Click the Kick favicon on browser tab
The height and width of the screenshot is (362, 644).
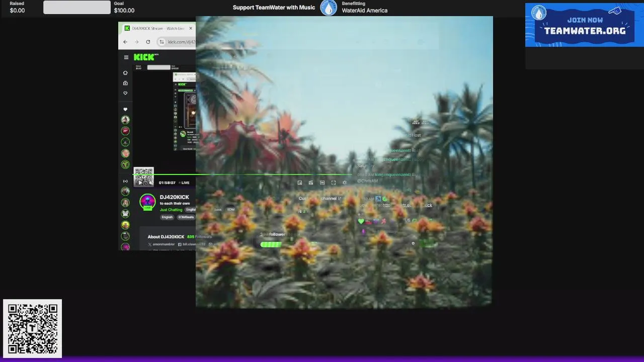point(127,28)
